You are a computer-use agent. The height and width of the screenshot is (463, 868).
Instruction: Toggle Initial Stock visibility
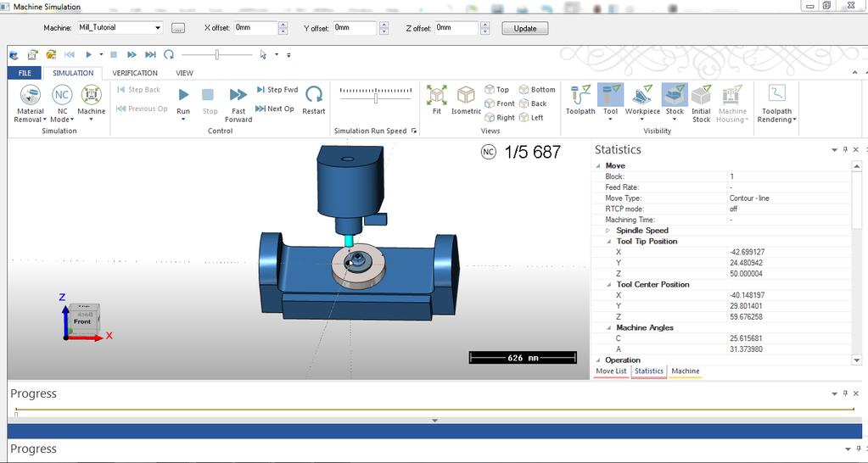point(702,104)
